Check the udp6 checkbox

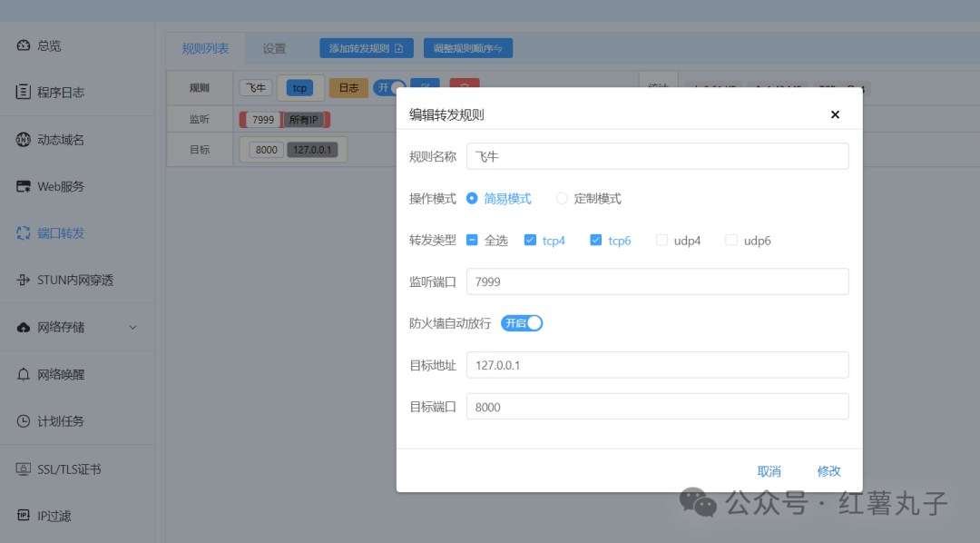(x=731, y=241)
